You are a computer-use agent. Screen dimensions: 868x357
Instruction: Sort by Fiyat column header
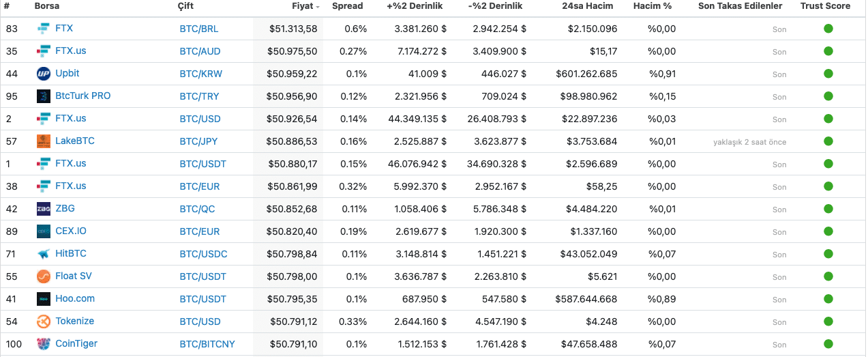pyautogui.click(x=302, y=6)
